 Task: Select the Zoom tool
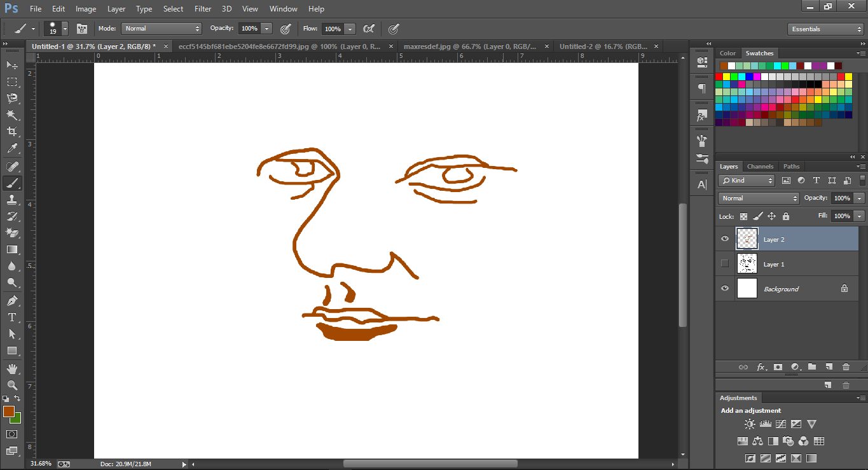coord(12,385)
